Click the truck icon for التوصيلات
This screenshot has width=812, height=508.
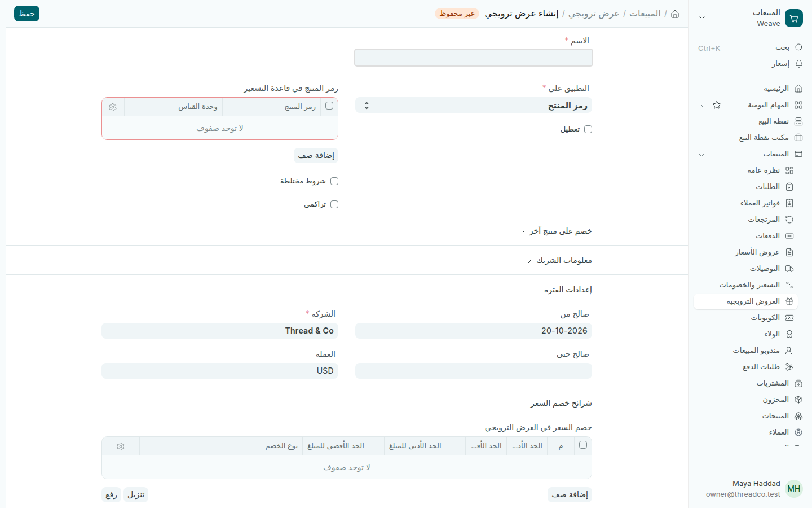[x=789, y=269]
